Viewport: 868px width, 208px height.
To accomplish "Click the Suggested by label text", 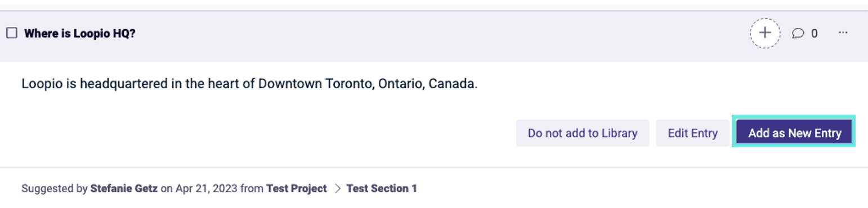I will (54, 189).
